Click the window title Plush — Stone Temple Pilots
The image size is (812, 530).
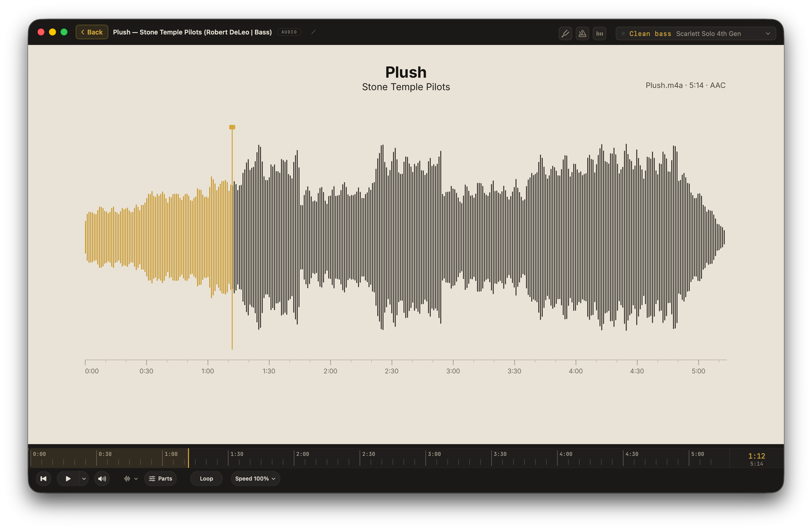point(192,32)
